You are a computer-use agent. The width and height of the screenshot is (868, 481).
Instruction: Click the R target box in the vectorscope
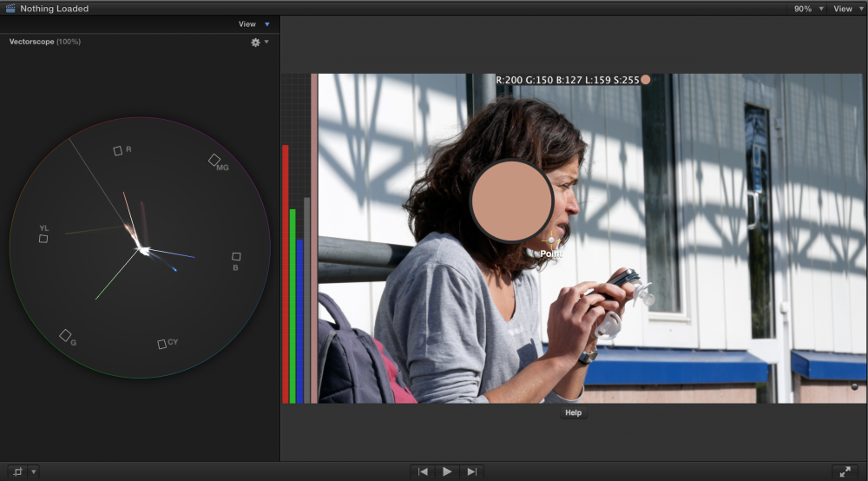click(x=118, y=151)
